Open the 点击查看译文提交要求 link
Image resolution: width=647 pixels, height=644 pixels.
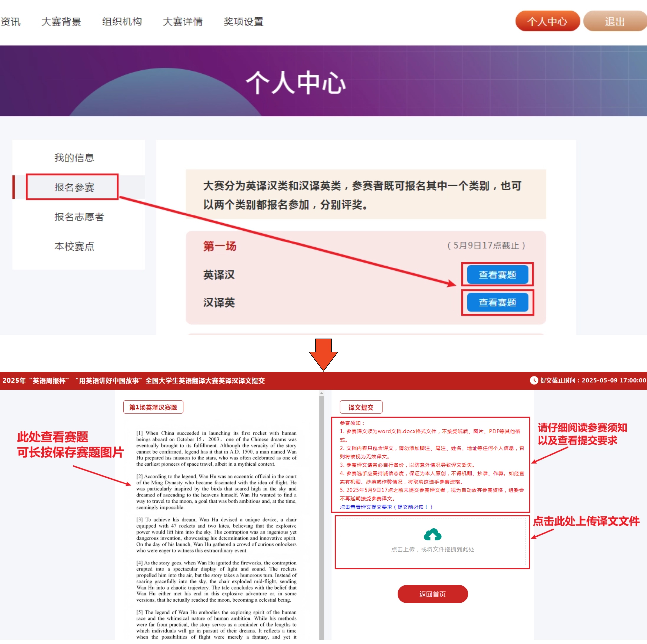[x=386, y=507]
